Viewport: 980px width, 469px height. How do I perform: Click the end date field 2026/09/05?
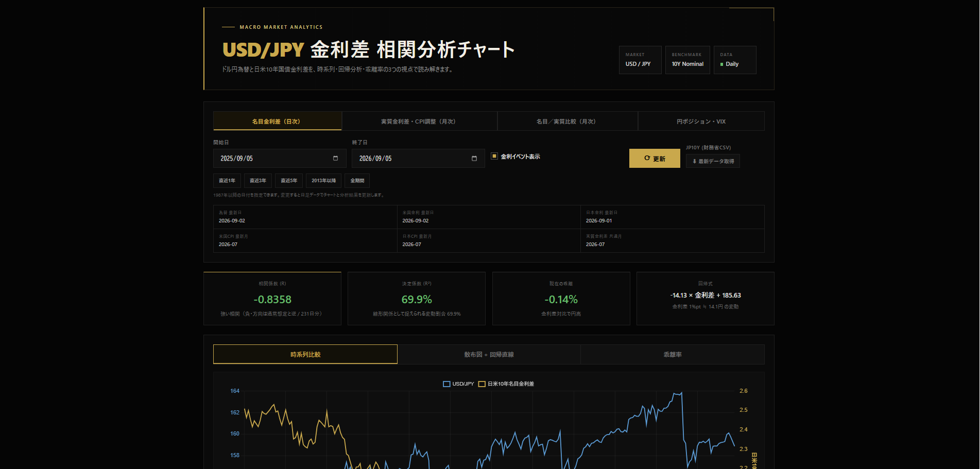(x=418, y=158)
